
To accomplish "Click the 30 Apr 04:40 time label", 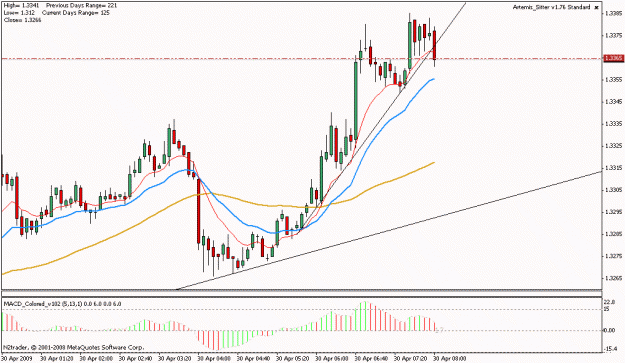I will coord(254,359).
